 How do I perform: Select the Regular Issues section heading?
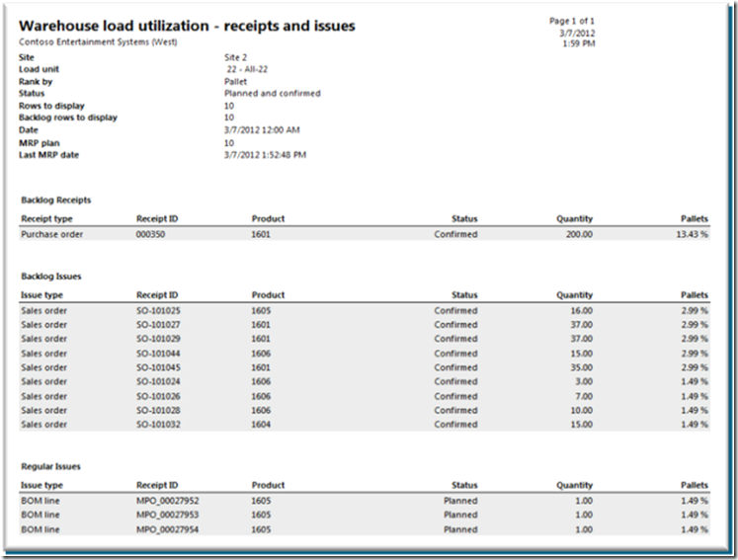(x=50, y=466)
